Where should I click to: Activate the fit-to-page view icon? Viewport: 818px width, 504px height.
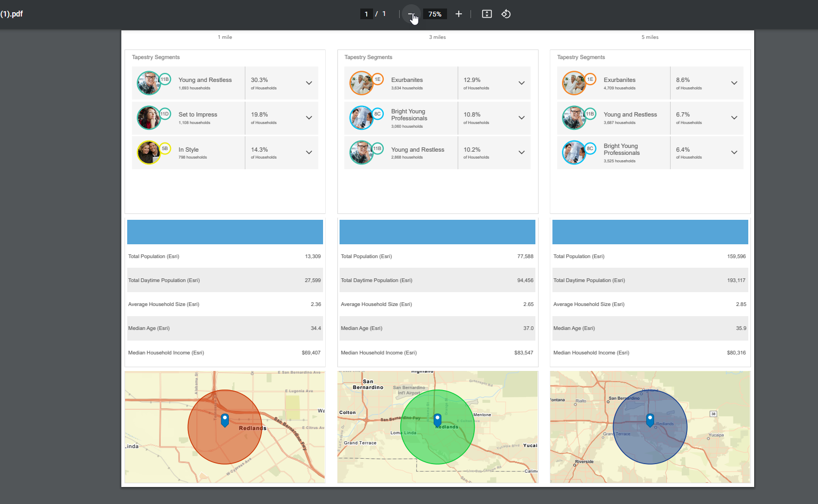click(486, 14)
